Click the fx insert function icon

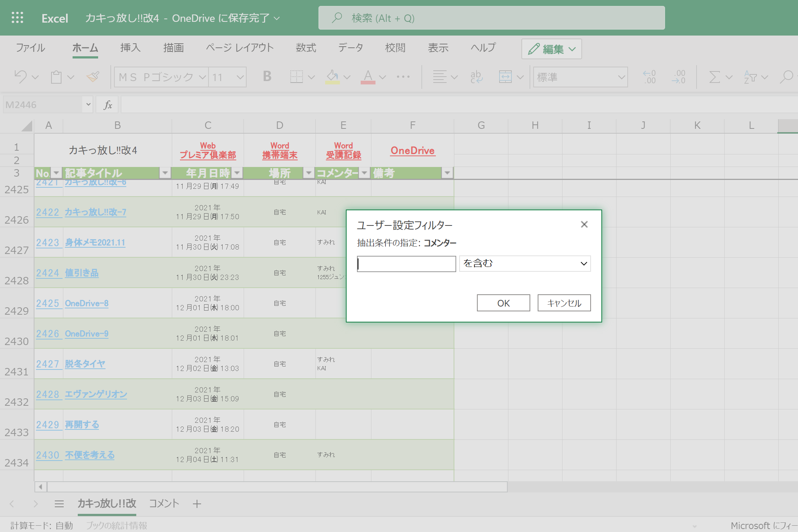coord(108,105)
